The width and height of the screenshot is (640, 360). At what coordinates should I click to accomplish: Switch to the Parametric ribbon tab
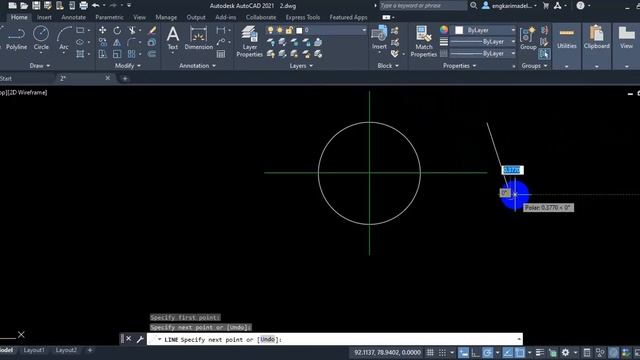tap(109, 17)
